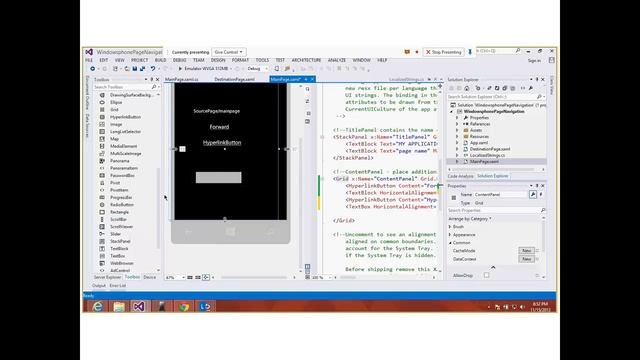Click the designer horizontal scrollbar

pyautogui.click(x=254, y=278)
